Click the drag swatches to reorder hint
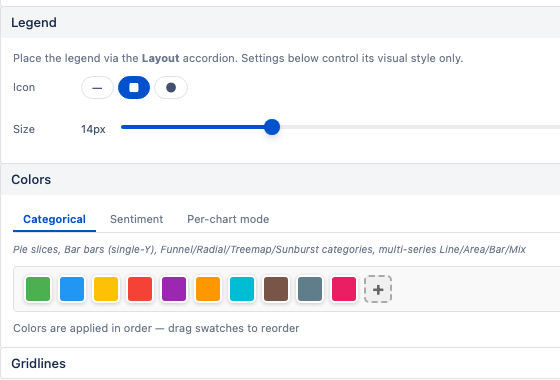560x380 pixels. (x=234, y=328)
